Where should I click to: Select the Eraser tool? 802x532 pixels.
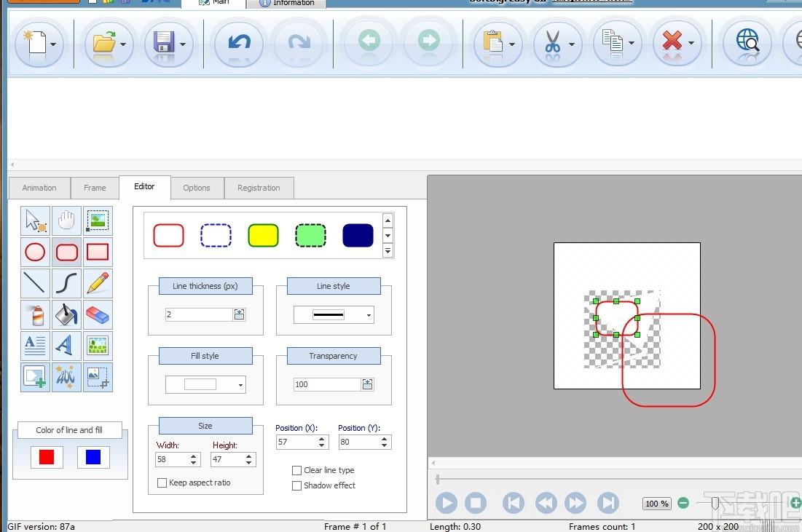[98, 314]
